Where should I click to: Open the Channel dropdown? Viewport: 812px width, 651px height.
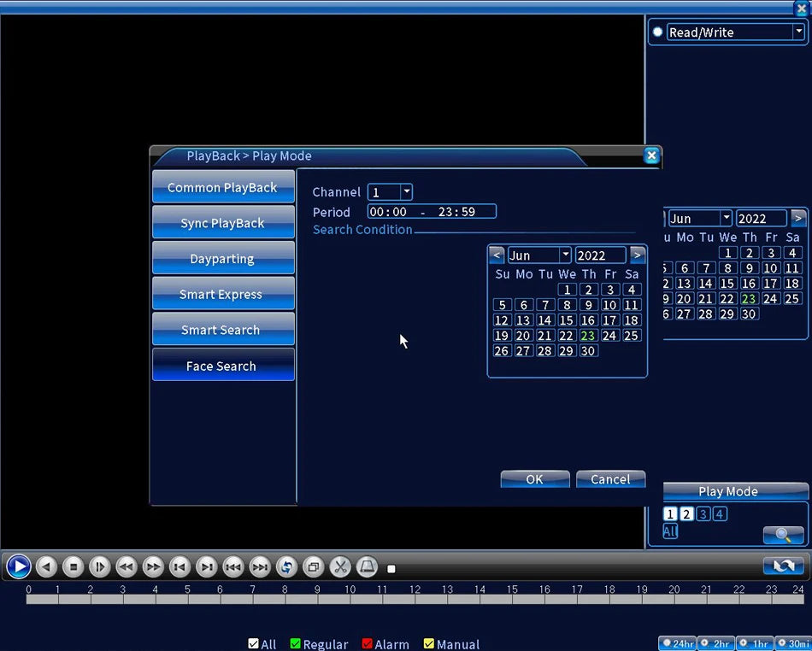tap(406, 192)
